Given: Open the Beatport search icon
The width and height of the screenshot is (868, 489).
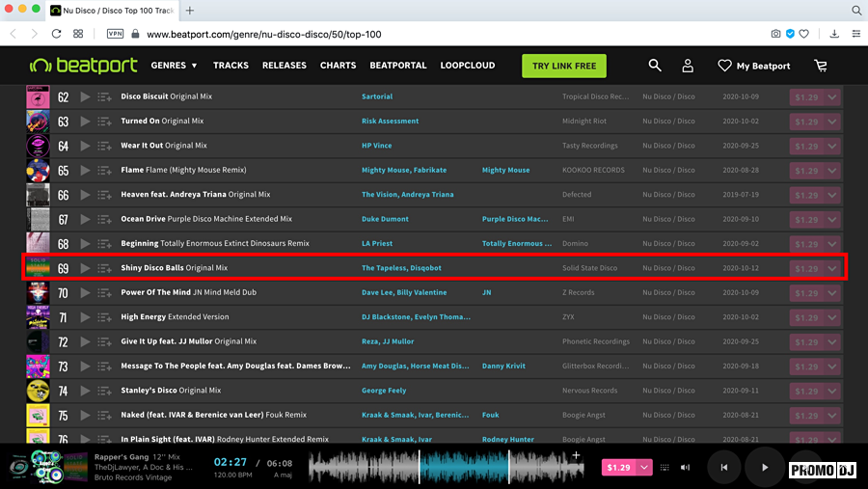Looking at the screenshot, I should tap(655, 66).
